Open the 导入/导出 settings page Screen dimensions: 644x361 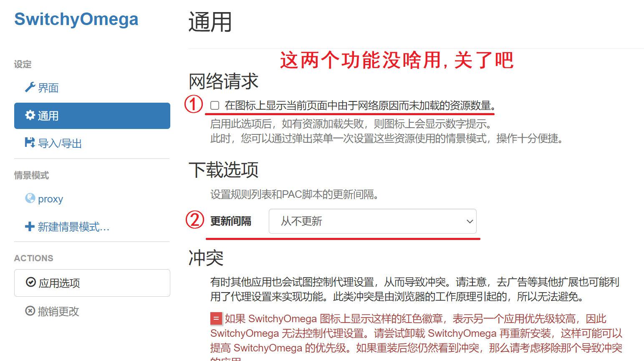point(60,144)
